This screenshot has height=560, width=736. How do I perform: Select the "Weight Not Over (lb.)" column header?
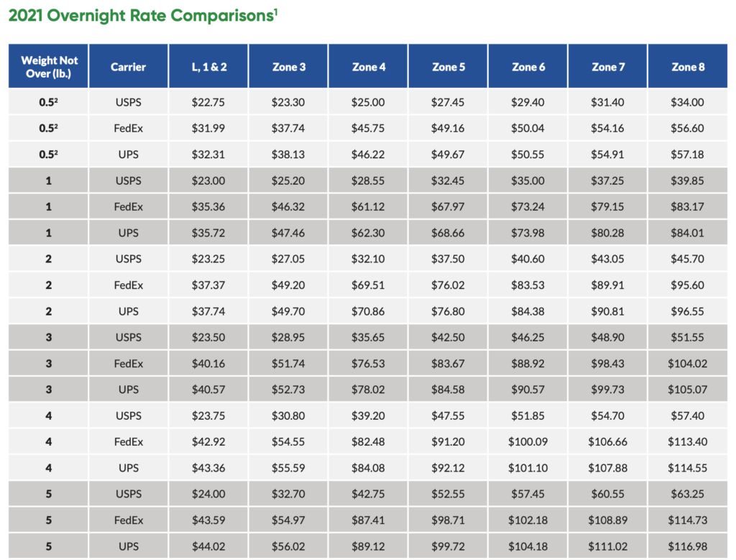[x=49, y=67]
